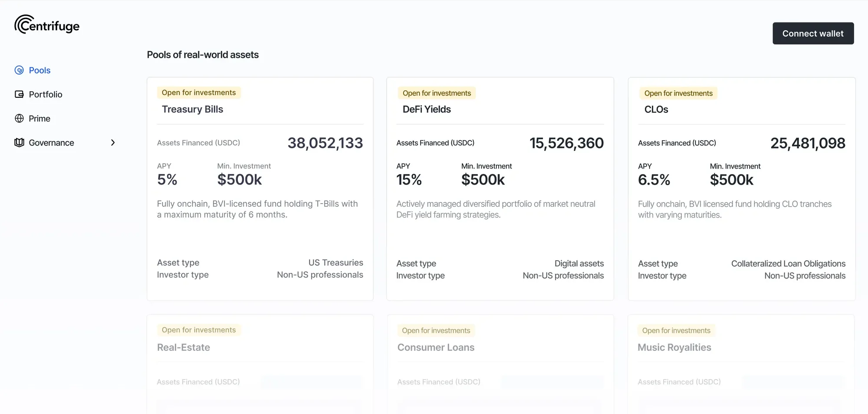The height and width of the screenshot is (414, 868).
Task: Go to the Portfolio page
Action: coord(46,94)
